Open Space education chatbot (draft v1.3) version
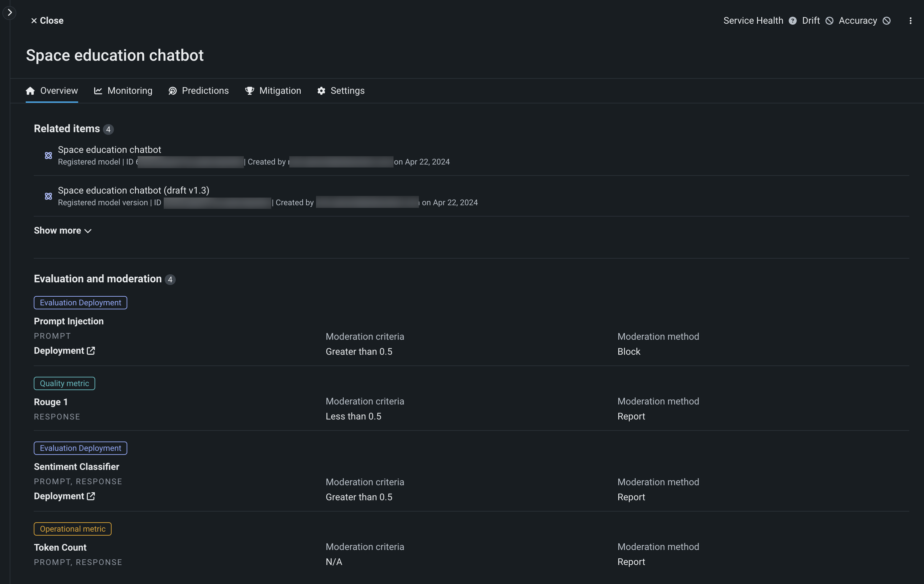This screenshot has height=584, width=924. [134, 190]
